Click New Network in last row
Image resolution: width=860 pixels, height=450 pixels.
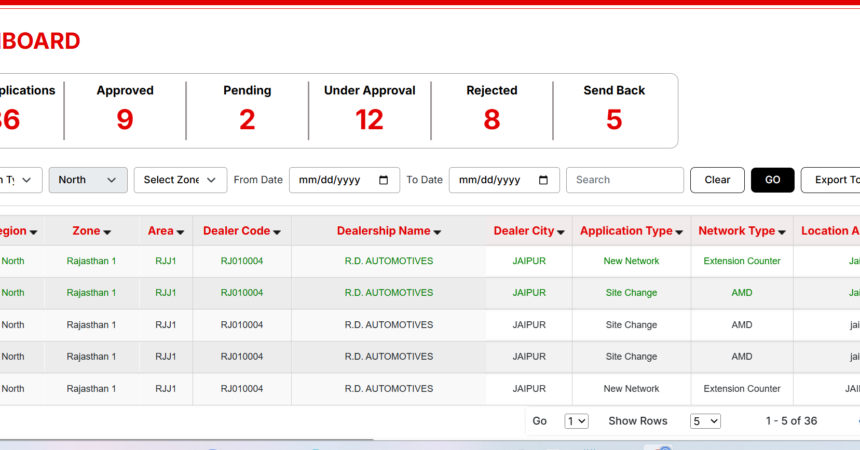[631, 389]
